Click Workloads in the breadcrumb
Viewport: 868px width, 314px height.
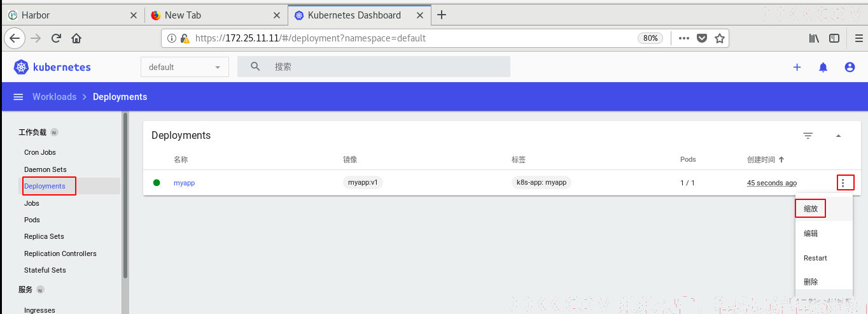pyautogui.click(x=54, y=97)
